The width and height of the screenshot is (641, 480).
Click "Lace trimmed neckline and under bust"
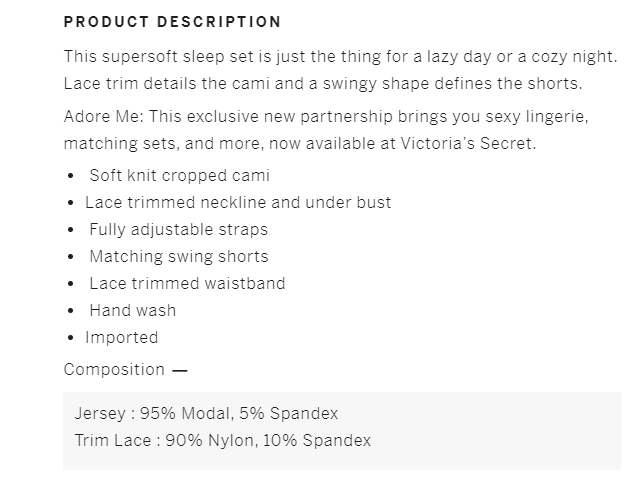click(238, 202)
